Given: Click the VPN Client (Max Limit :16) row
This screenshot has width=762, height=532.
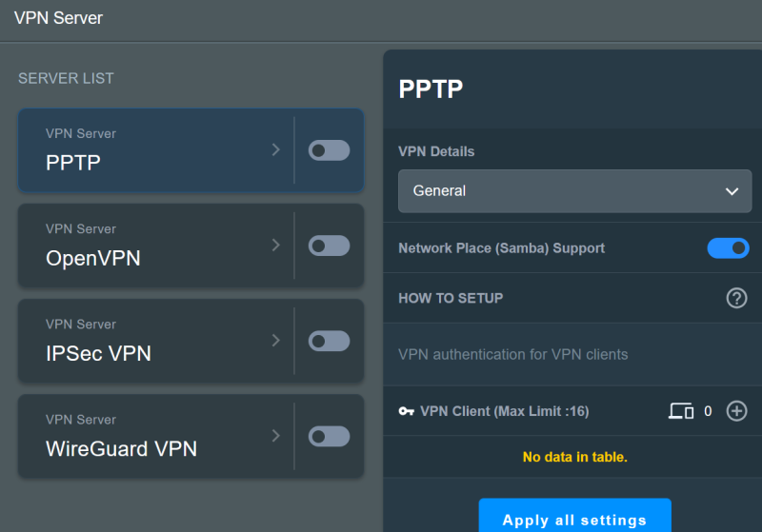Looking at the screenshot, I should coord(572,411).
